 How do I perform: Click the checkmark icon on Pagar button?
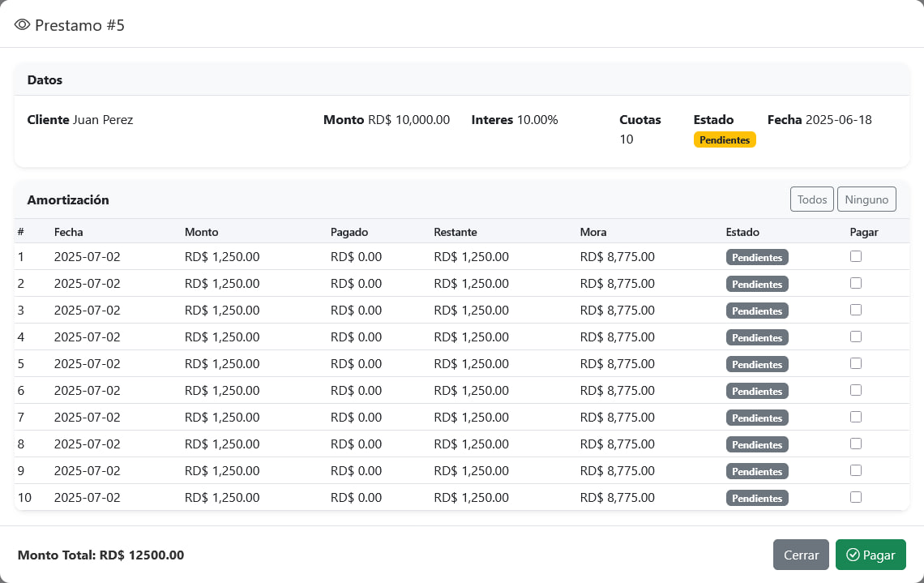852,555
